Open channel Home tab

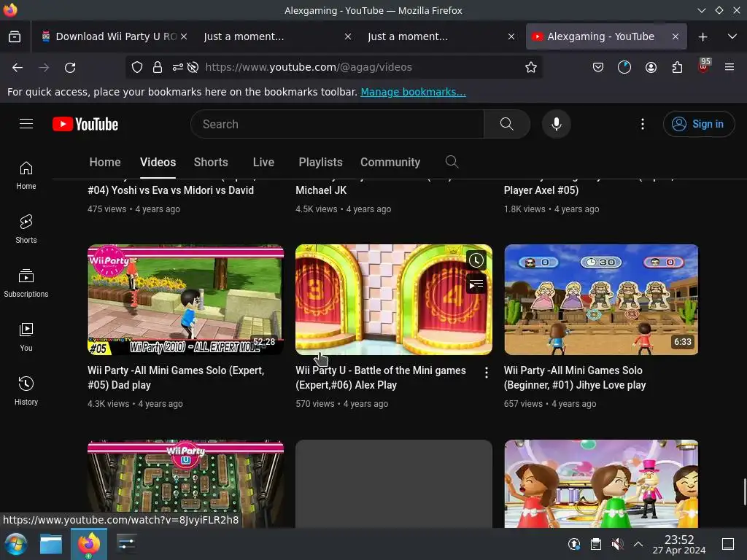105,162
